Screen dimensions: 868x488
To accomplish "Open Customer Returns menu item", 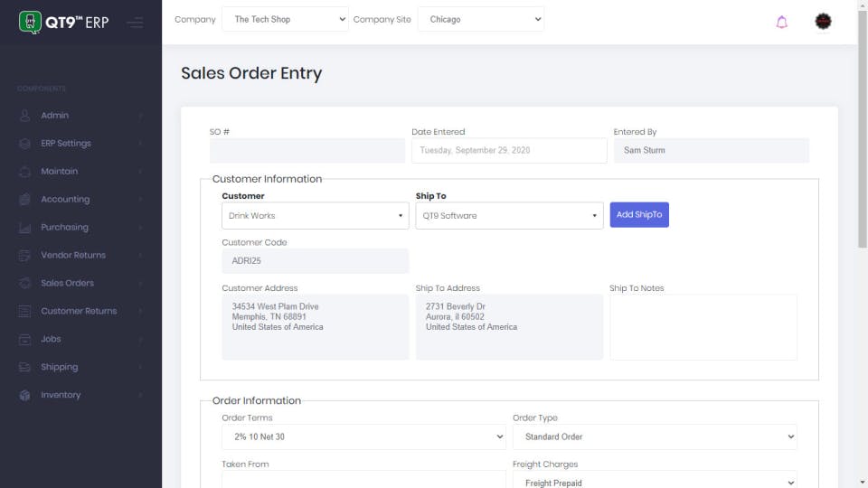I will click(79, 312).
